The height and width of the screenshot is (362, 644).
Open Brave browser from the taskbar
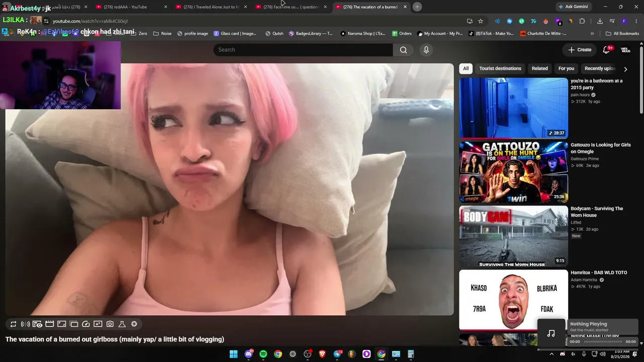[323, 354]
